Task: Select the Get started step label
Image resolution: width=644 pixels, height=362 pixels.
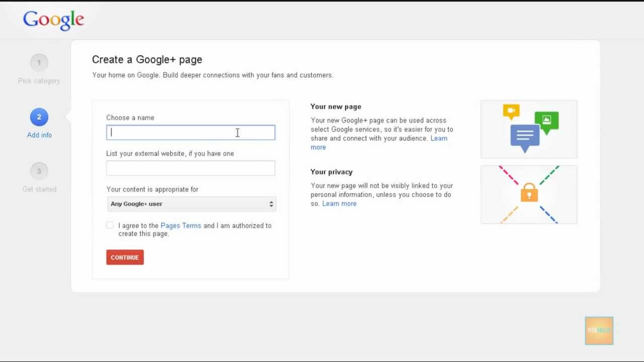Action: tap(39, 190)
